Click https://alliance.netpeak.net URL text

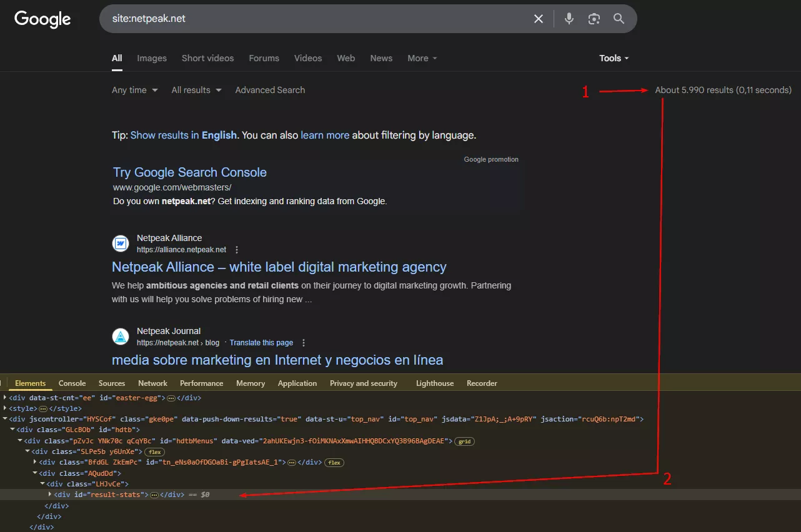click(181, 250)
